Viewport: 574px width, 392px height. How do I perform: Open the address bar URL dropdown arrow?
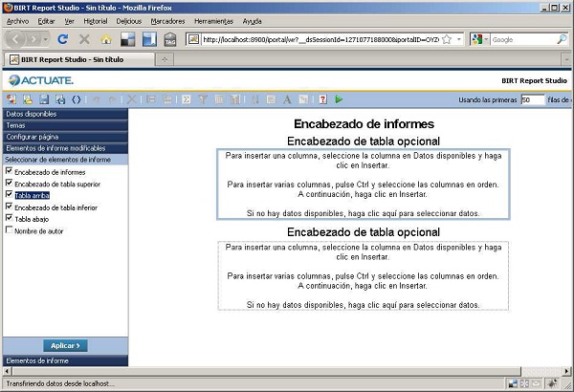click(x=458, y=39)
